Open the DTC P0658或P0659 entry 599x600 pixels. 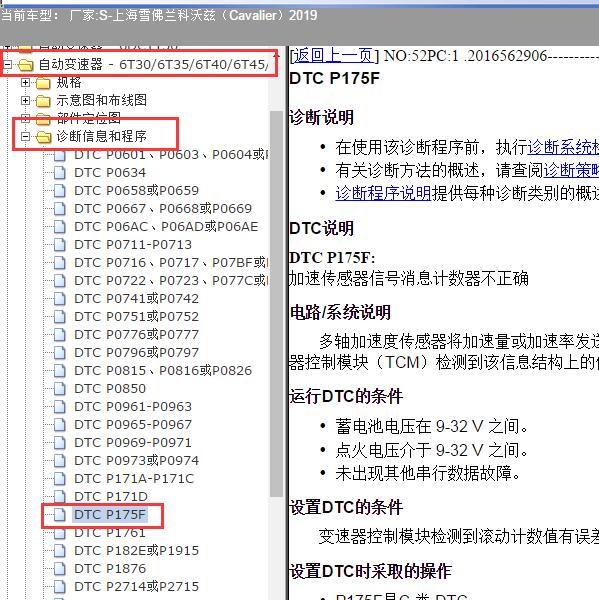tap(136, 191)
